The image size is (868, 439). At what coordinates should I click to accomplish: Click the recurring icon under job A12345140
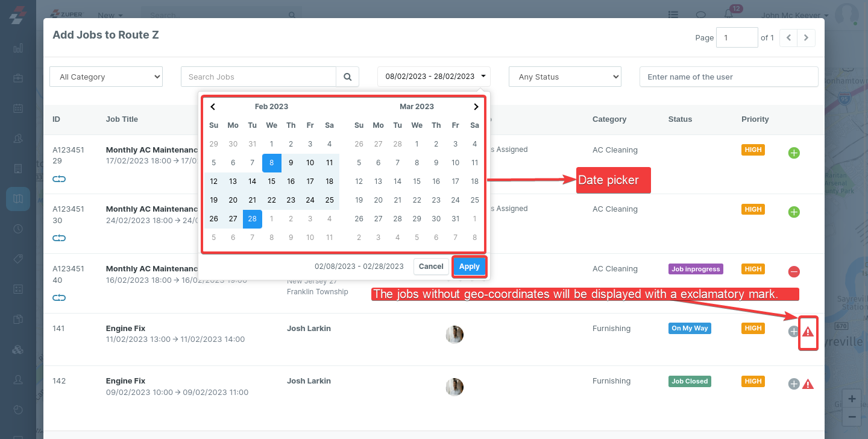pos(59,298)
